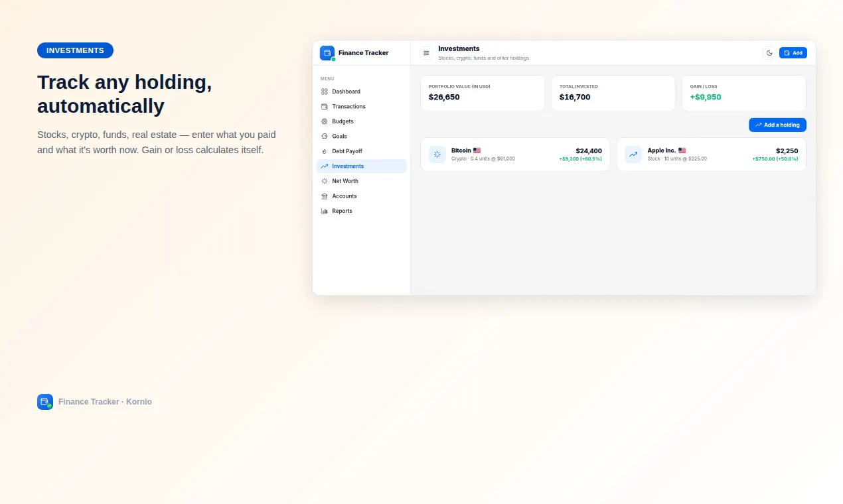This screenshot has height=504, width=843.
Task: Click Bitcoin's $24,400 value
Action: point(589,151)
